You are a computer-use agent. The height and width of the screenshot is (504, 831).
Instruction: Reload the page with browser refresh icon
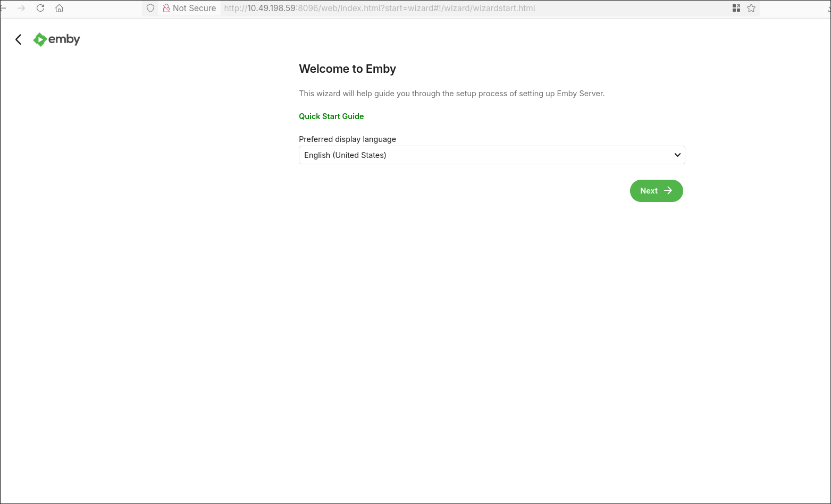(40, 8)
